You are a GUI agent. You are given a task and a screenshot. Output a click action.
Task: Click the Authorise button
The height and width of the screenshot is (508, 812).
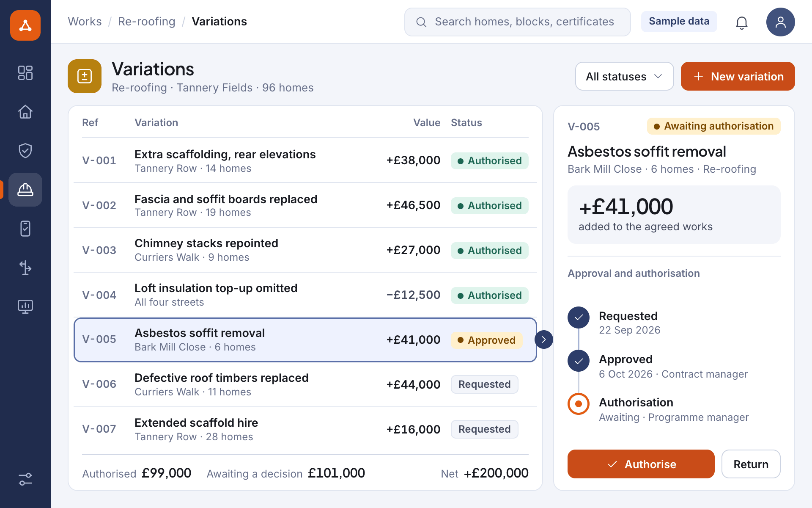point(641,464)
